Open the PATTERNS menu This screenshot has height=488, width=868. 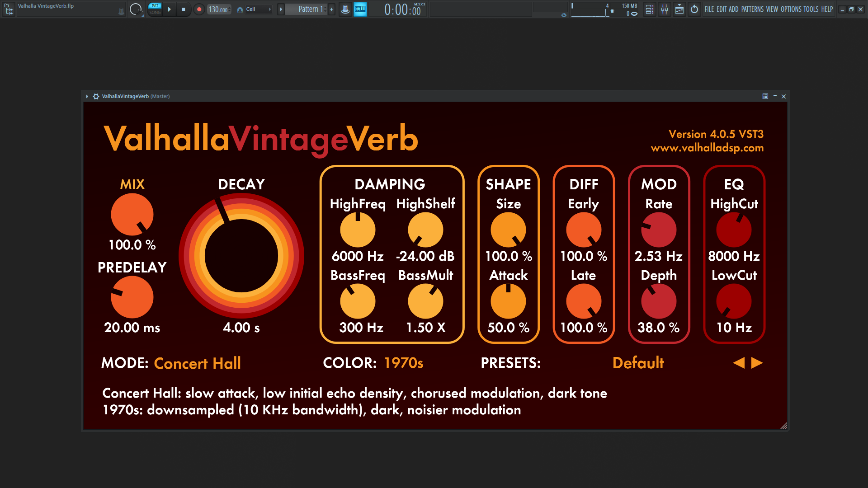[x=752, y=9]
